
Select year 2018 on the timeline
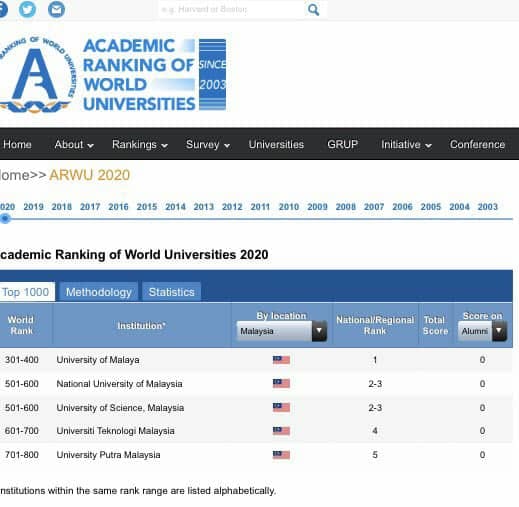62,207
